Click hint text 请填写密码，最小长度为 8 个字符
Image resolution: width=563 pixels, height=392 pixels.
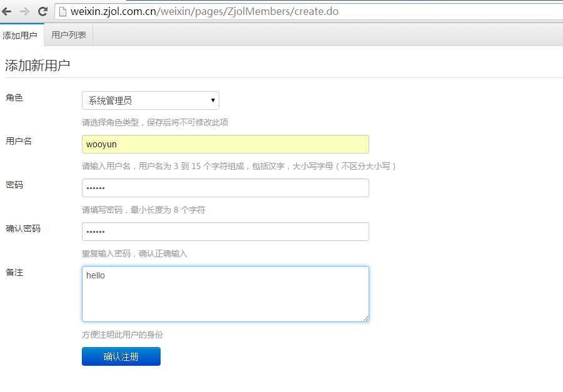point(144,210)
